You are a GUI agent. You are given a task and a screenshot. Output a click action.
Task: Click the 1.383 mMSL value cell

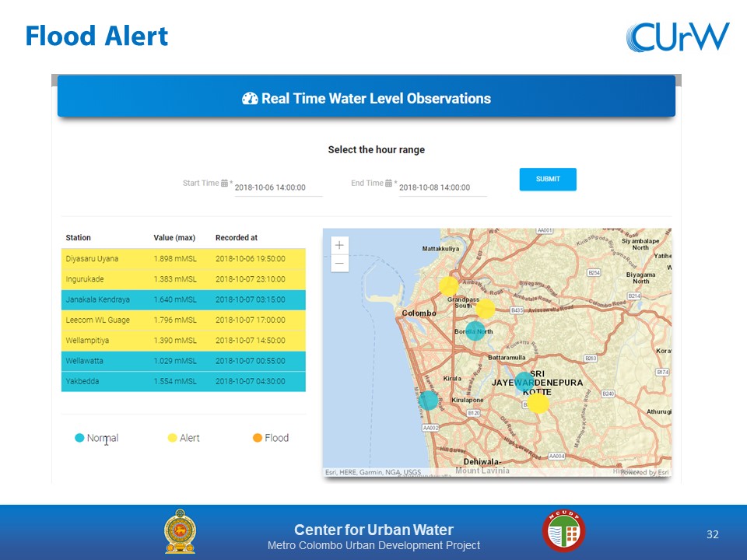pos(175,279)
